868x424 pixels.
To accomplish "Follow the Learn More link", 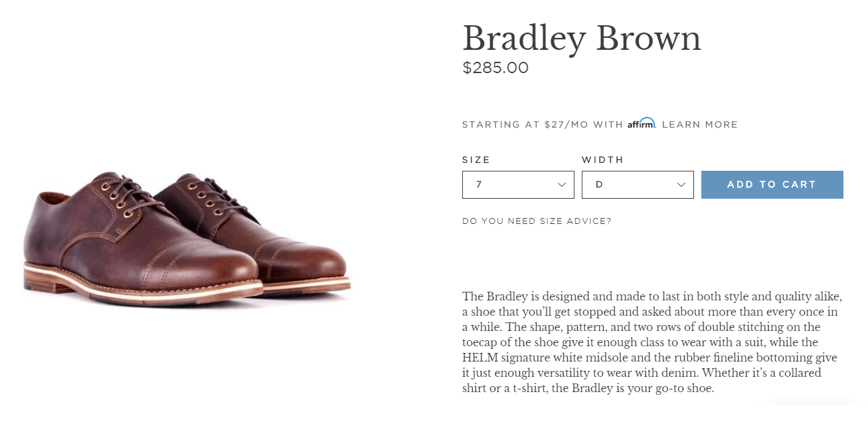I will tap(699, 125).
